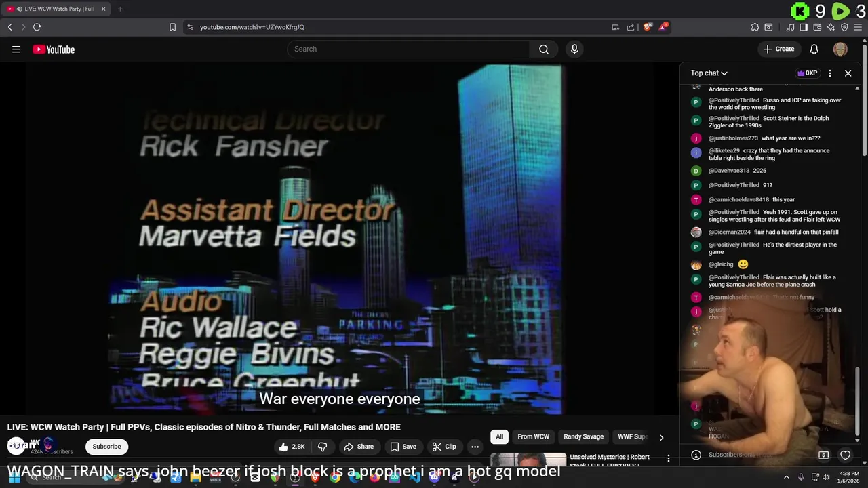
Task: Open Brave Shields lion icon
Action: (648, 27)
